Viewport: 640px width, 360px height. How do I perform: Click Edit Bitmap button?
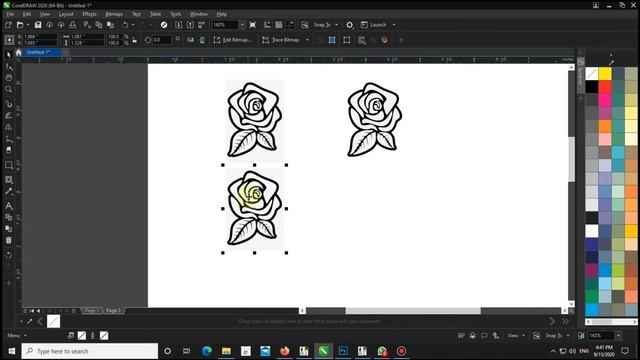pyautogui.click(x=232, y=40)
